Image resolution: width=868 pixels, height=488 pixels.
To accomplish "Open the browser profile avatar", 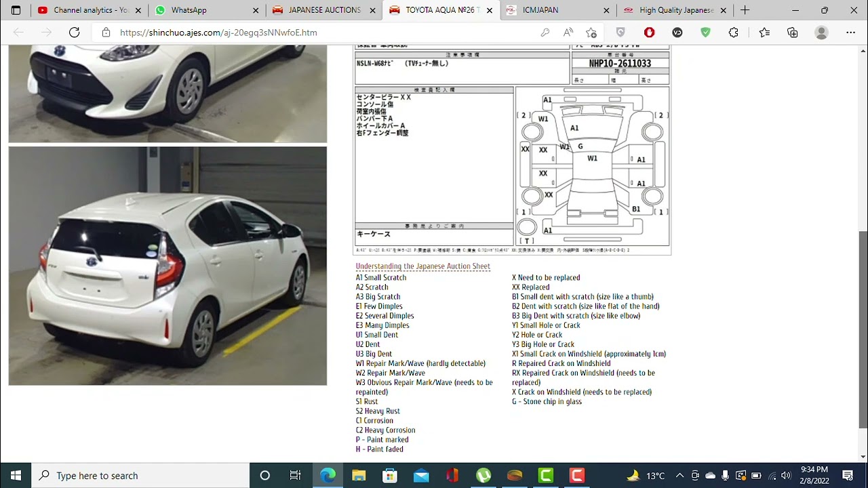I will [x=821, y=33].
